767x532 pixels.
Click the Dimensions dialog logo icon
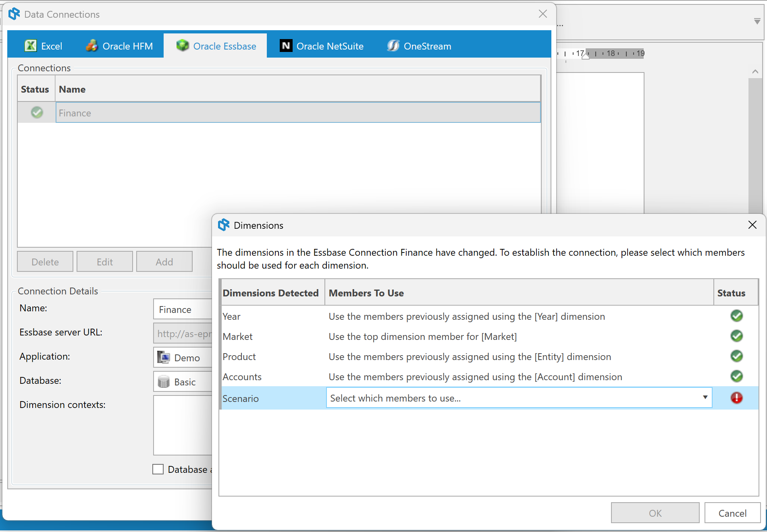point(224,225)
